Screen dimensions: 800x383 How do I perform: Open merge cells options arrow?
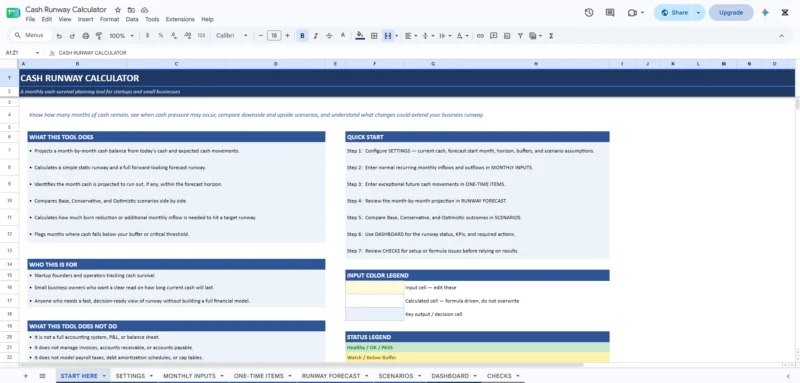[396, 36]
